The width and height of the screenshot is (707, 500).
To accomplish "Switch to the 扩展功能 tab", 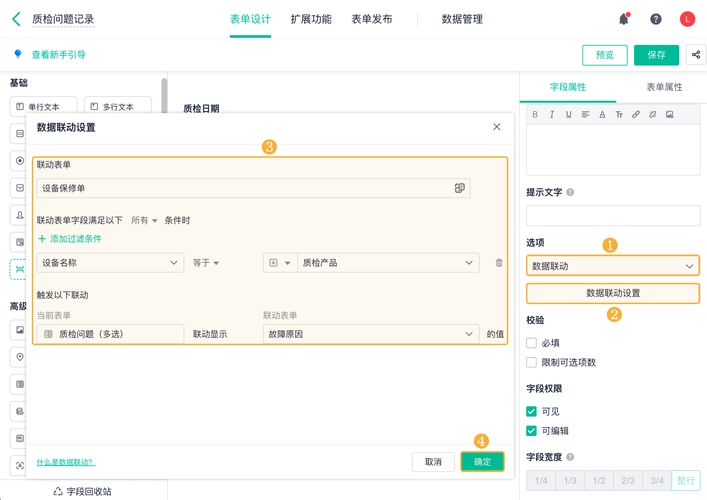I will point(311,19).
